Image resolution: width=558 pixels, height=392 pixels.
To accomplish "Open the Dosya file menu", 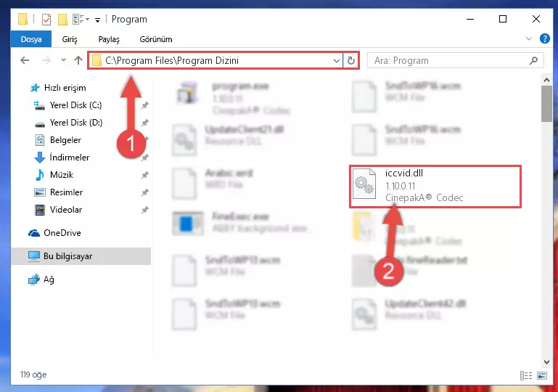I will click(x=31, y=39).
